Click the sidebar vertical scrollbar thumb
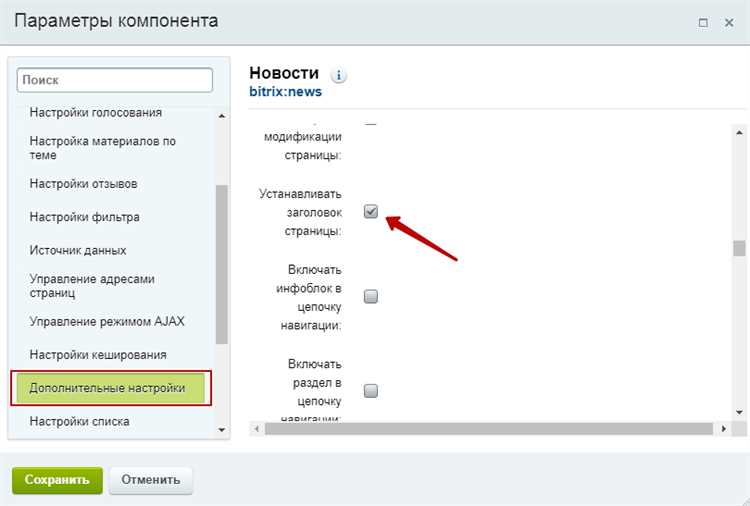The width and height of the screenshot is (750, 506). pyautogui.click(x=221, y=264)
